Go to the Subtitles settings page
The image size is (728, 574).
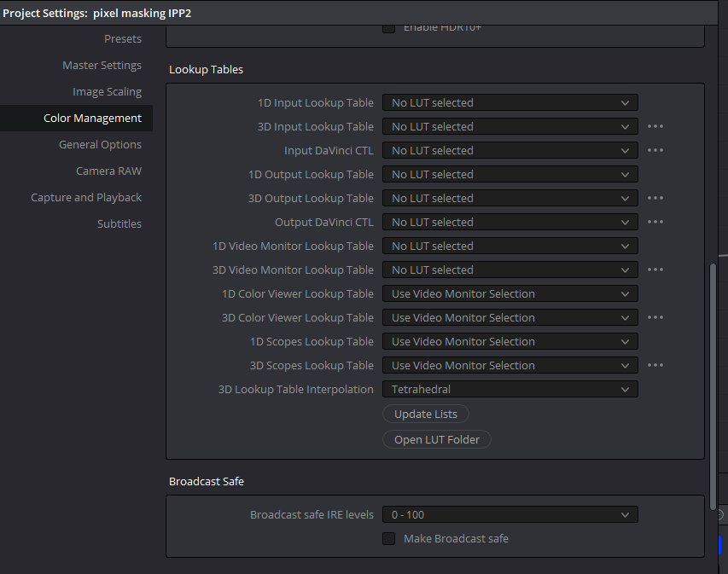pos(119,224)
